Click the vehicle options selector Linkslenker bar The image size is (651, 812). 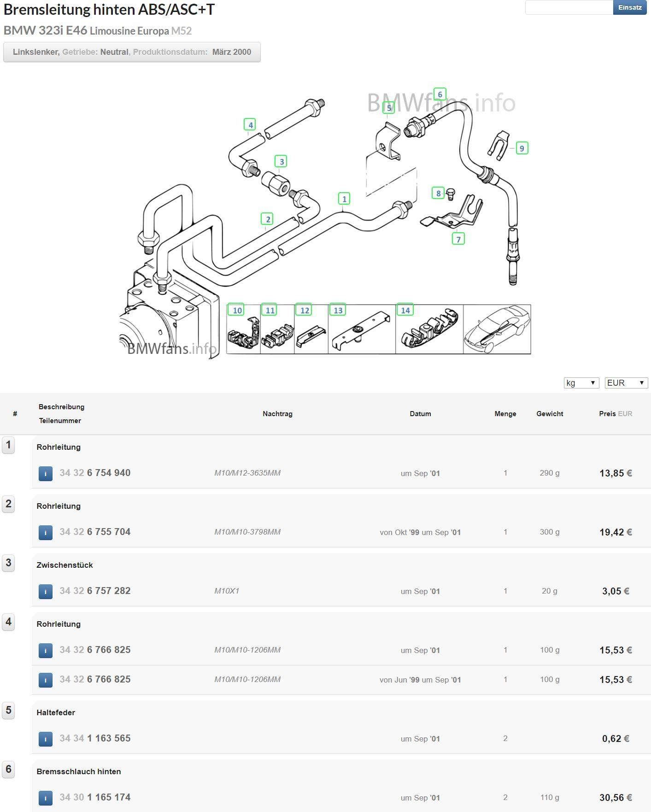tap(132, 52)
